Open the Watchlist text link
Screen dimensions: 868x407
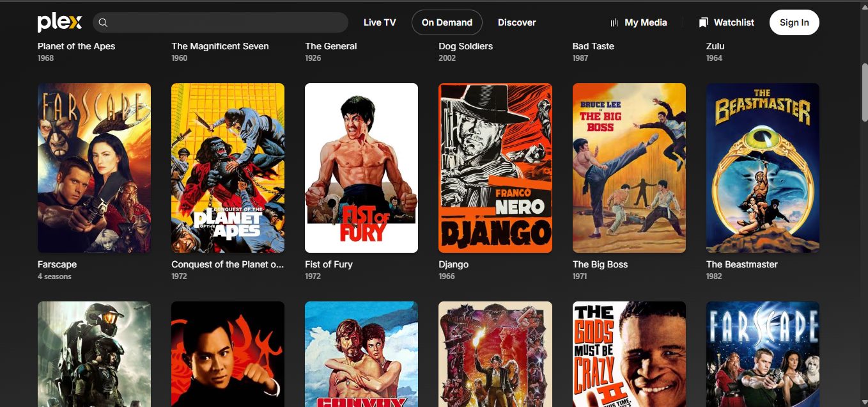pos(734,22)
